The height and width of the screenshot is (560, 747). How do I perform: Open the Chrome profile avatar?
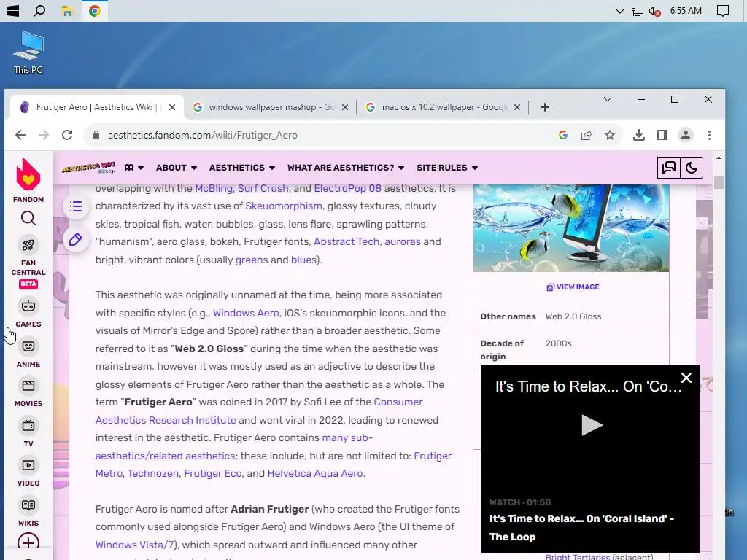[686, 135]
